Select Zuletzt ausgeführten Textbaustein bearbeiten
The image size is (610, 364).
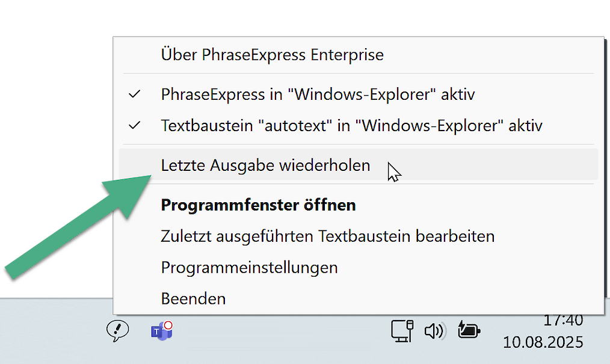tap(359, 236)
